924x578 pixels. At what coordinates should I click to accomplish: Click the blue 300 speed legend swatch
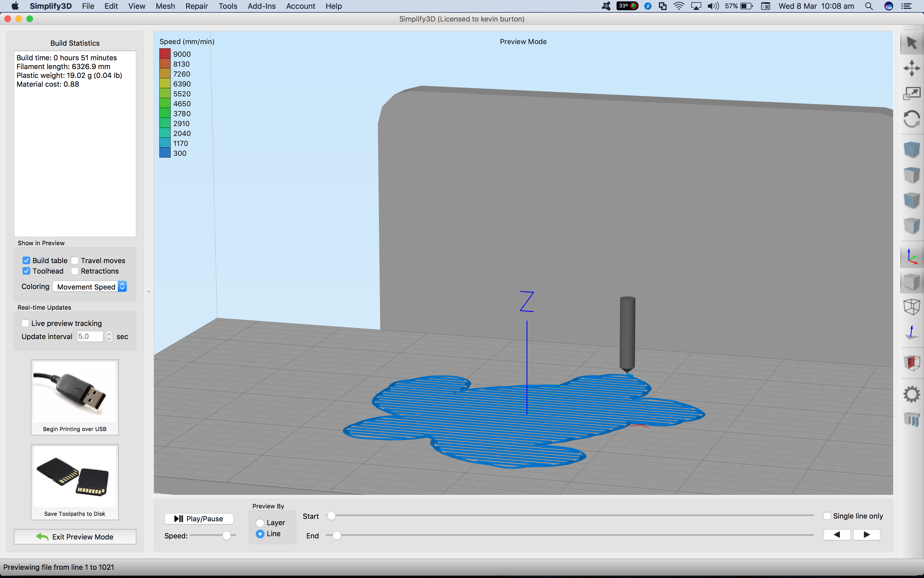point(165,153)
